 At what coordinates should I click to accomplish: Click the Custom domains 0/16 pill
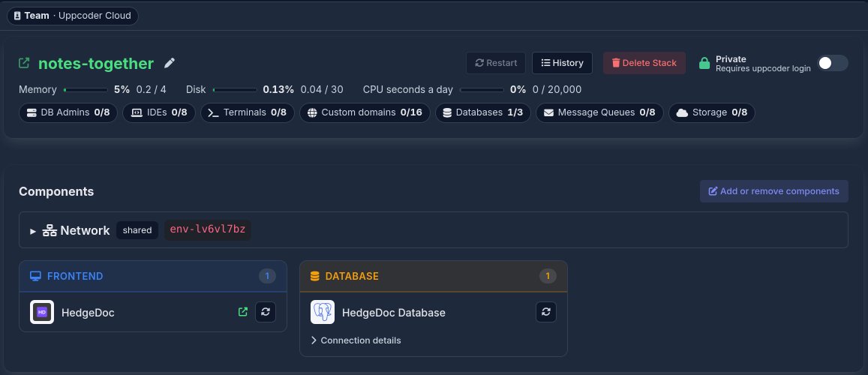(365, 112)
